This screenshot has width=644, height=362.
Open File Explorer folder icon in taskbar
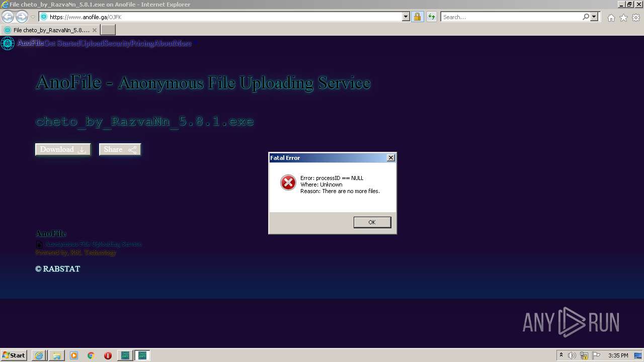[x=57, y=355]
